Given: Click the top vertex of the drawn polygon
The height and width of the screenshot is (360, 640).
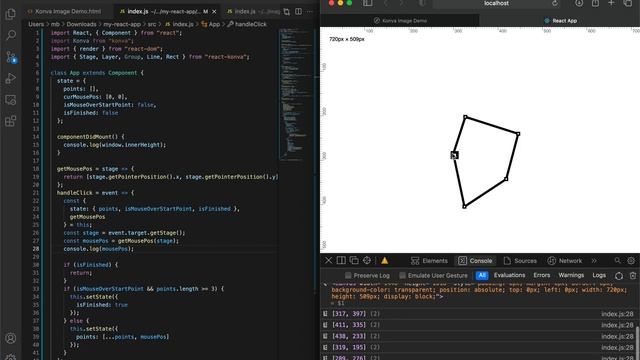Looking at the screenshot, I should pos(465,117).
